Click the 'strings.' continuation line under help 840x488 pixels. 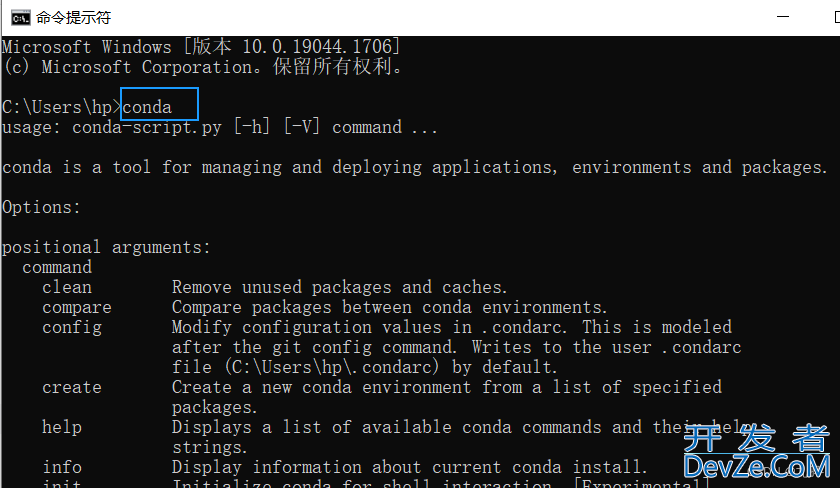(x=209, y=447)
